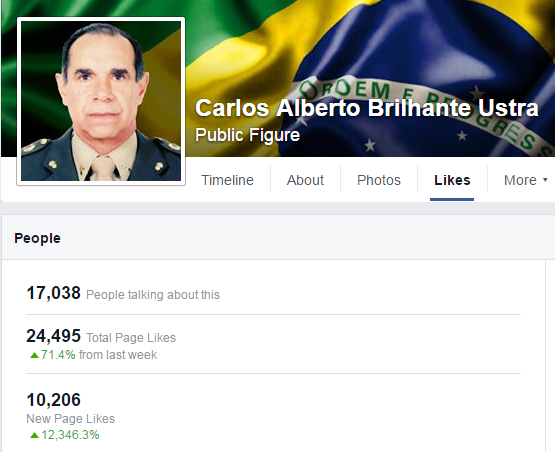Click the green arrow beside 12,346.3%

[34, 435]
